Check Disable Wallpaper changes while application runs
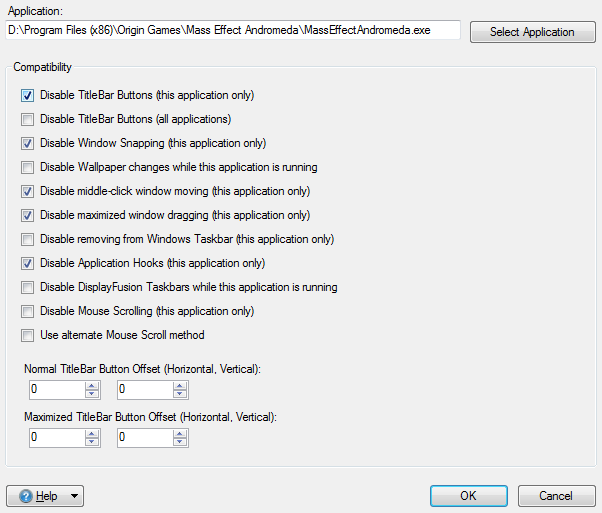The image size is (602, 513). pos(27,168)
